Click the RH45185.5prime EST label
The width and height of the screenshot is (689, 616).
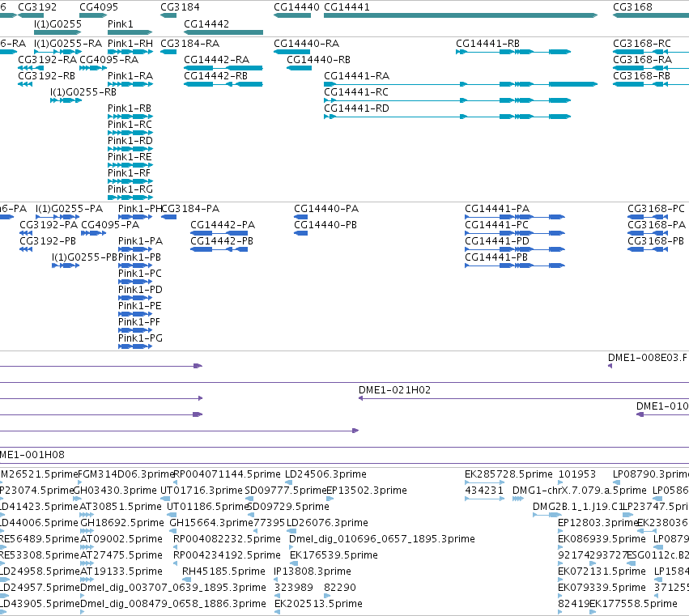coord(223,571)
